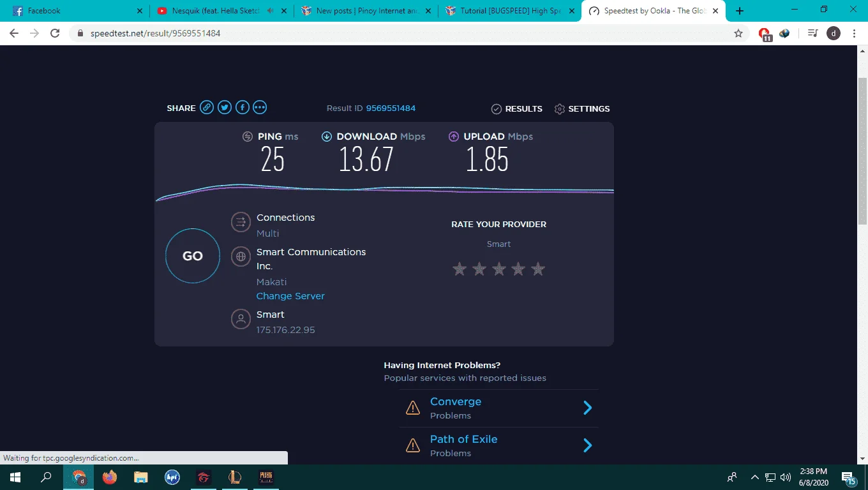The image size is (868, 490).
Task: Rate provider Smart four stars
Action: pos(518,269)
